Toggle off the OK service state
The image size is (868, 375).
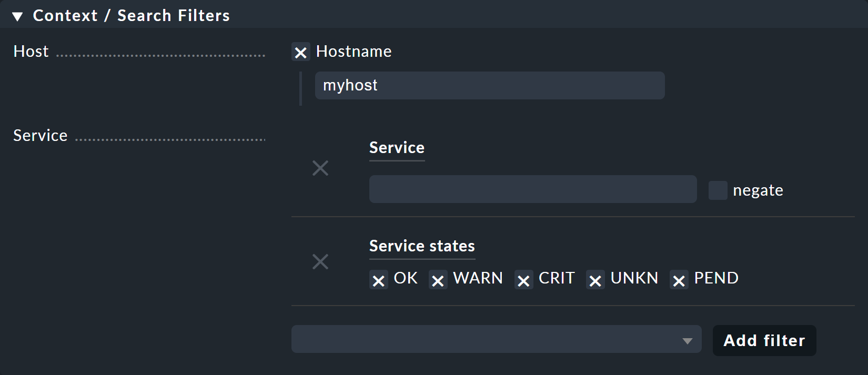pyautogui.click(x=378, y=280)
